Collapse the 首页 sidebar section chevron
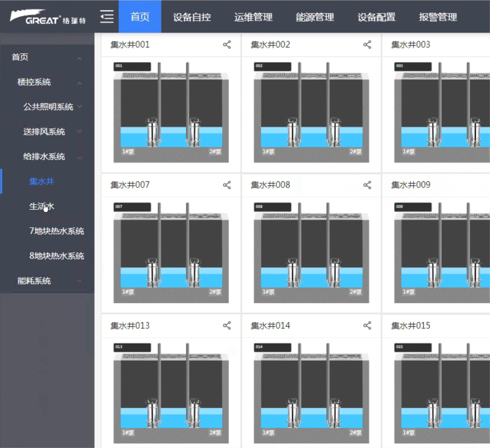This screenshot has width=490, height=448. pos(80,58)
